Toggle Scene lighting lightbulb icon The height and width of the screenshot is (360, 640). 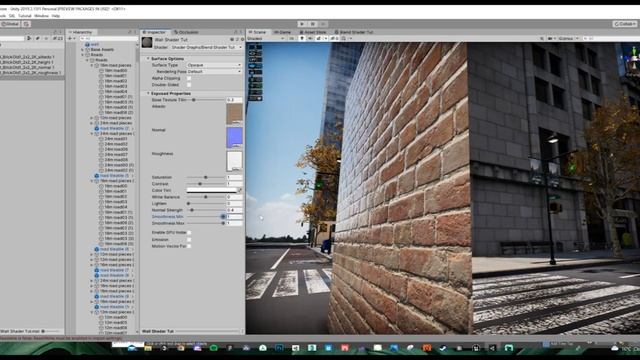pyautogui.click(x=302, y=38)
